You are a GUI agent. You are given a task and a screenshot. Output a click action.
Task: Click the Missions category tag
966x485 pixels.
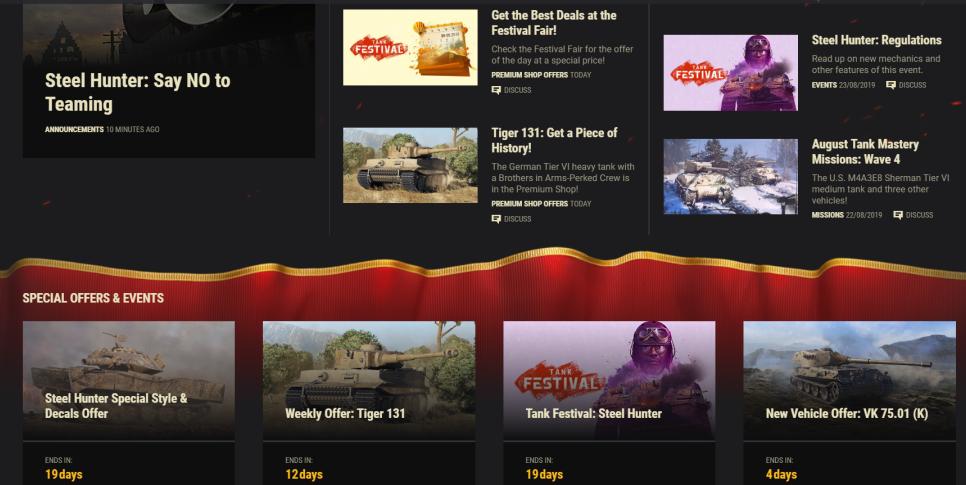pyautogui.click(x=827, y=215)
